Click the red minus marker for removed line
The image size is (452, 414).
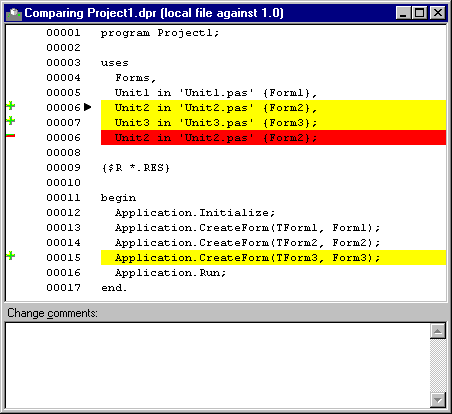11,135
